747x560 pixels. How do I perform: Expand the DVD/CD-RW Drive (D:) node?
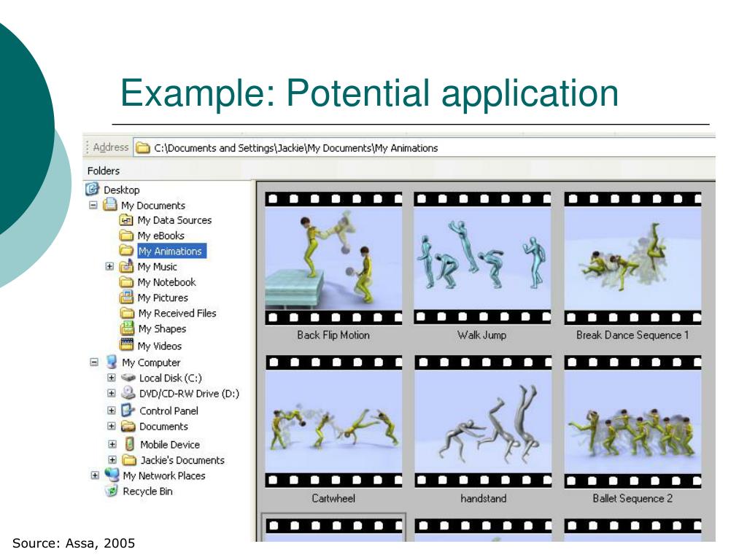112,393
